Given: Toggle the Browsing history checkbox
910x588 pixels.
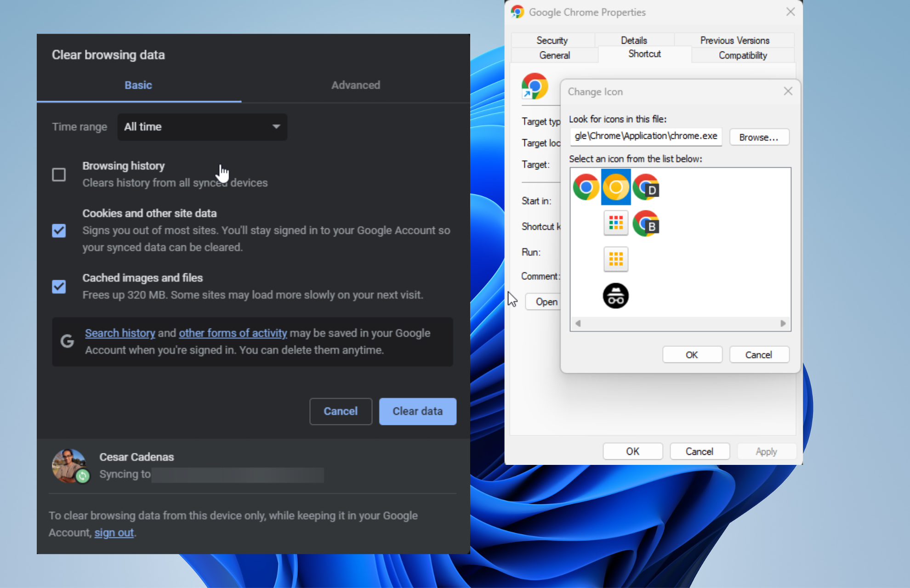Looking at the screenshot, I should click(x=58, y=175).
